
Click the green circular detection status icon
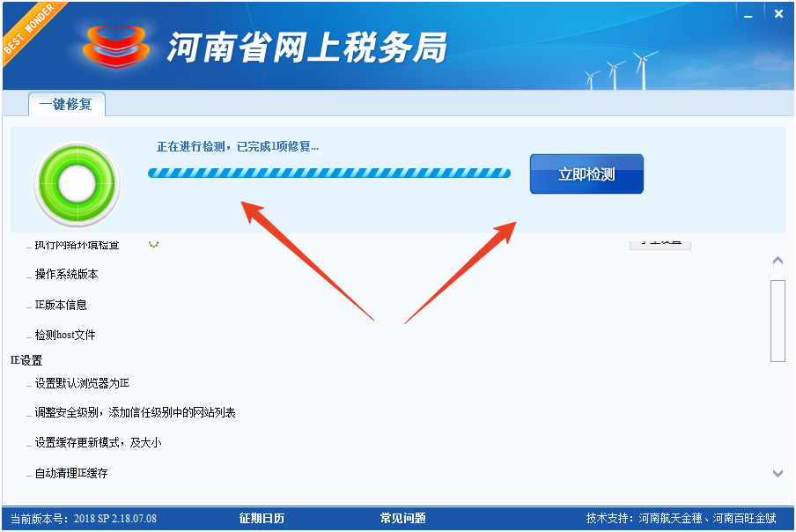pos(77,183)
